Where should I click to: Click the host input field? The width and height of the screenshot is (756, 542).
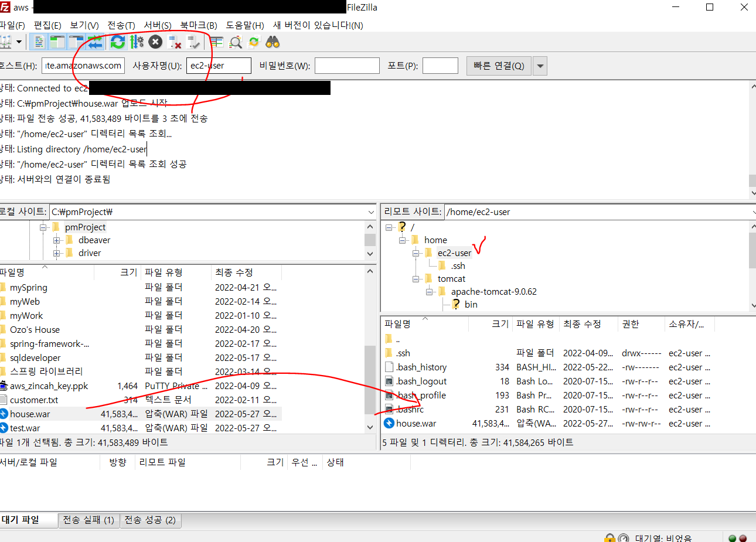[83, 66]
